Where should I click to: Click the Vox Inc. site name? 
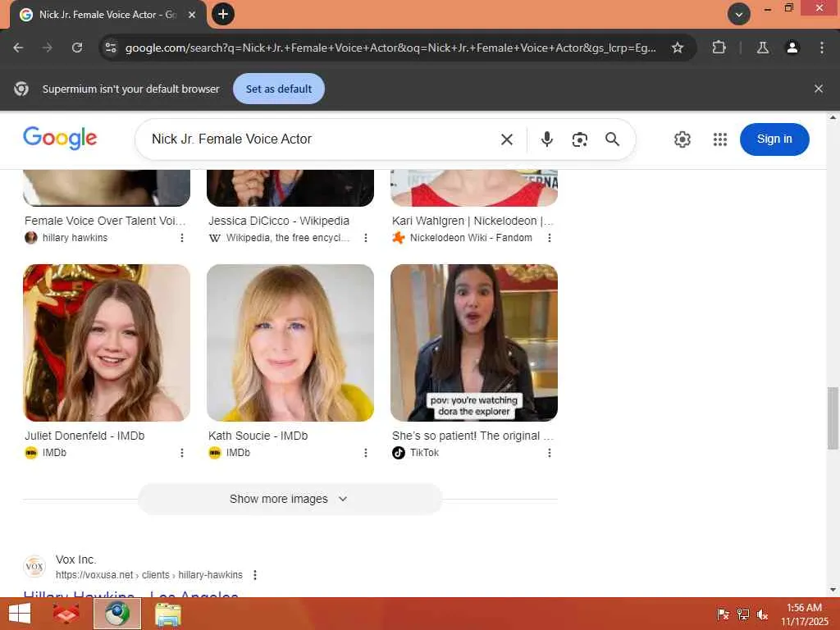75,559
